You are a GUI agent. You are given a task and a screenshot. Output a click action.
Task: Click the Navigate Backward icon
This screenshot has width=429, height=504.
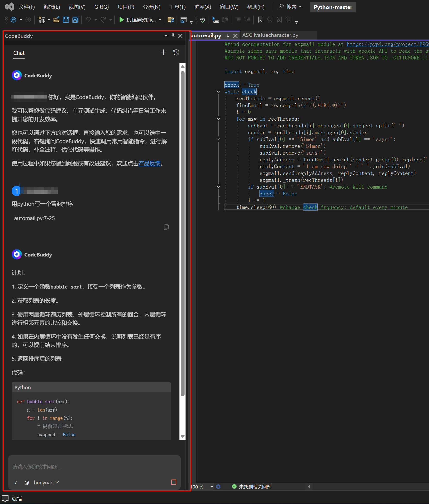(x=14, y=20)
